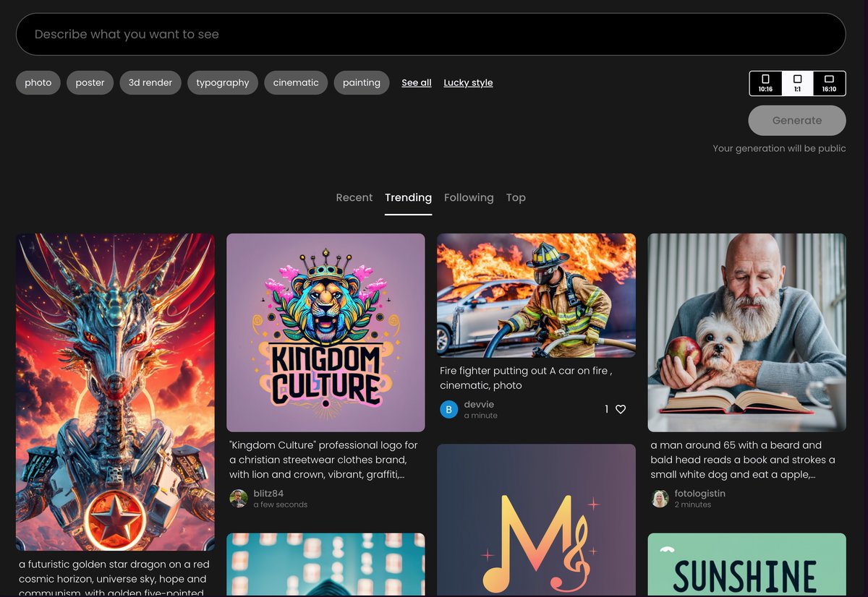Open fotologistin's profile name
868x597 pixels.
700,494
